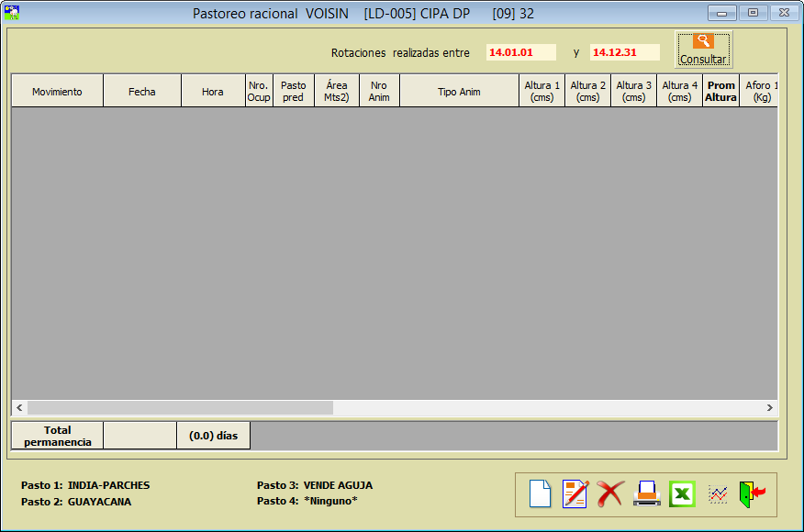Click the exit door icon
804x532 pixels.
(x=752, y=493)
